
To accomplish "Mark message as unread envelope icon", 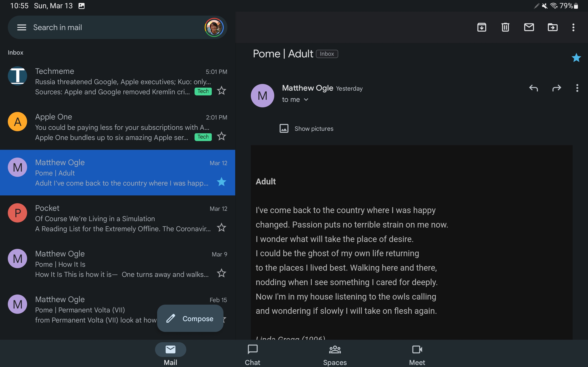I will tap(529, 27).
